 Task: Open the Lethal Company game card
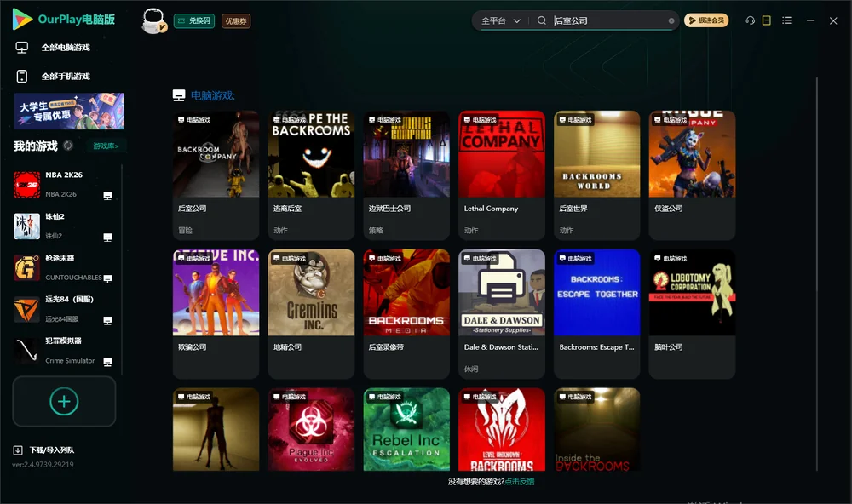point(502,175)
